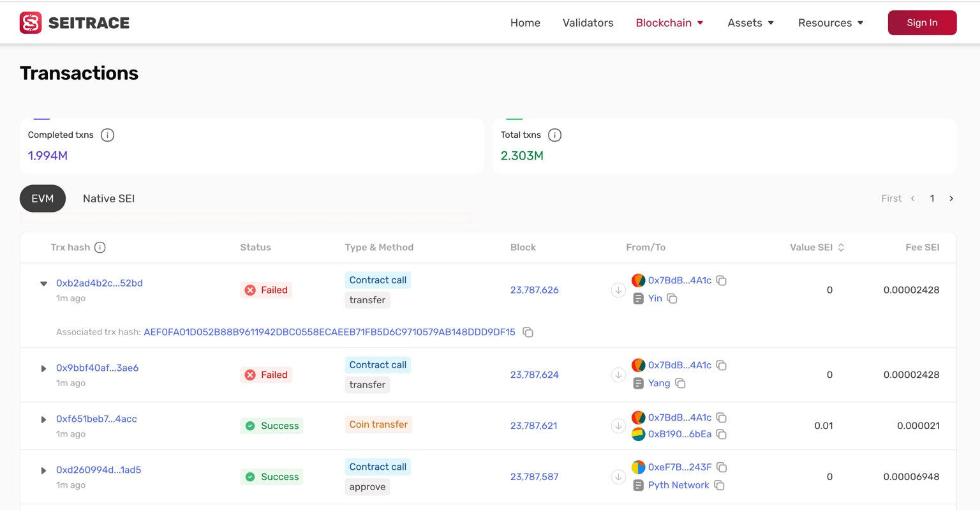
Task: Click the Yang contract document icon
Action: click(x=638, y=384)
